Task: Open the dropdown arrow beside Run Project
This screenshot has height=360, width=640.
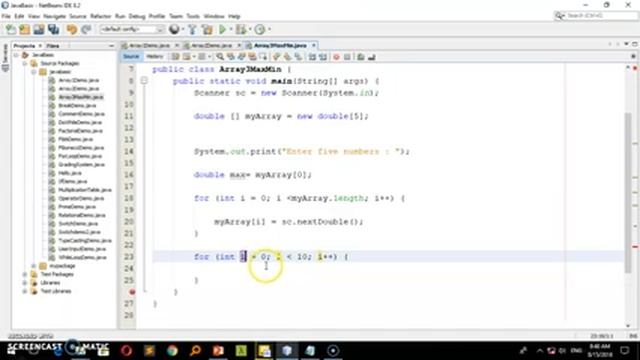Action: point(230,29)
